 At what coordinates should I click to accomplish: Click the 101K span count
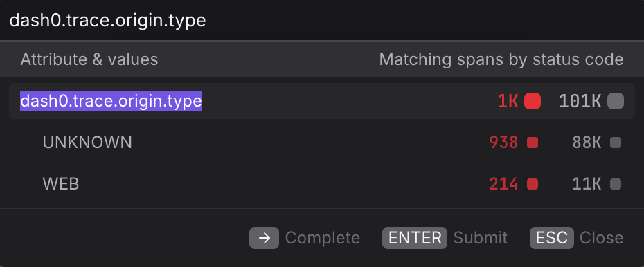(580, 101)
